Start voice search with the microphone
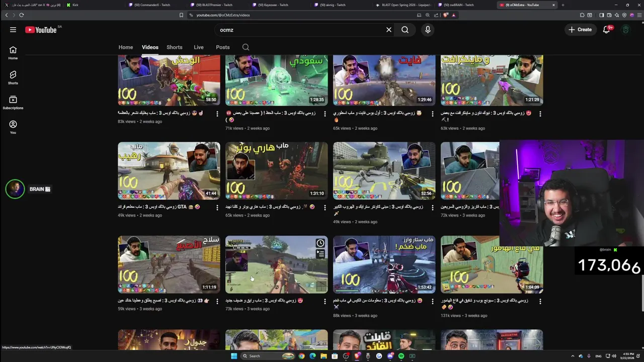The image size is (644, 362). (428, 30)
